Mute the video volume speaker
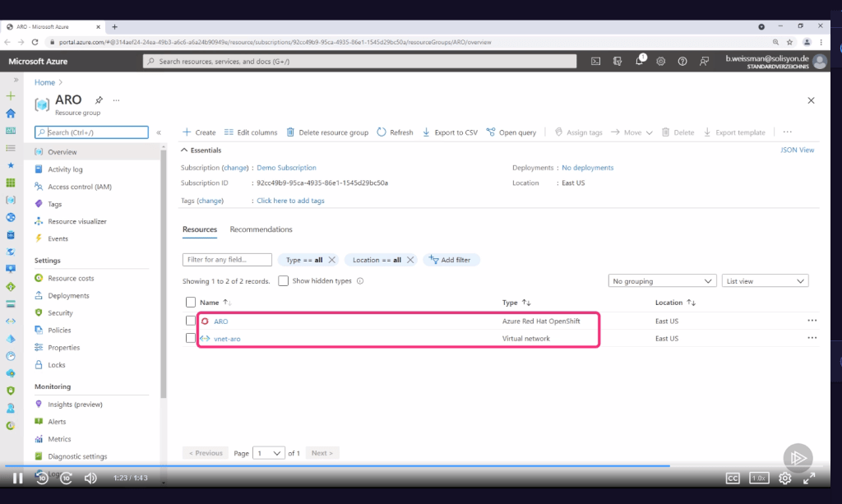Image resolution: width=842 pixels, height=504 pixels. (90, 478)
